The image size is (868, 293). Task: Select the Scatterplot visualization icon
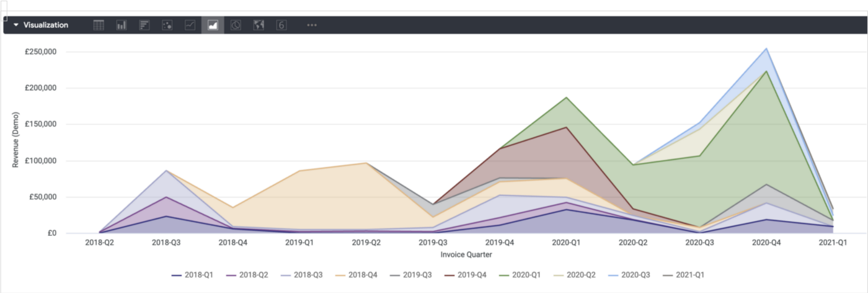[167, 25]
